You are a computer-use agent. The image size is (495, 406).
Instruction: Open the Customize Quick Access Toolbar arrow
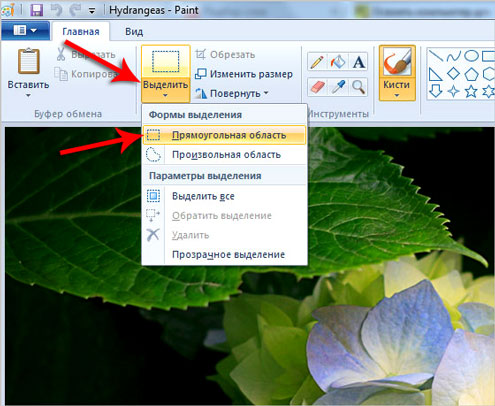coord(92,11)
